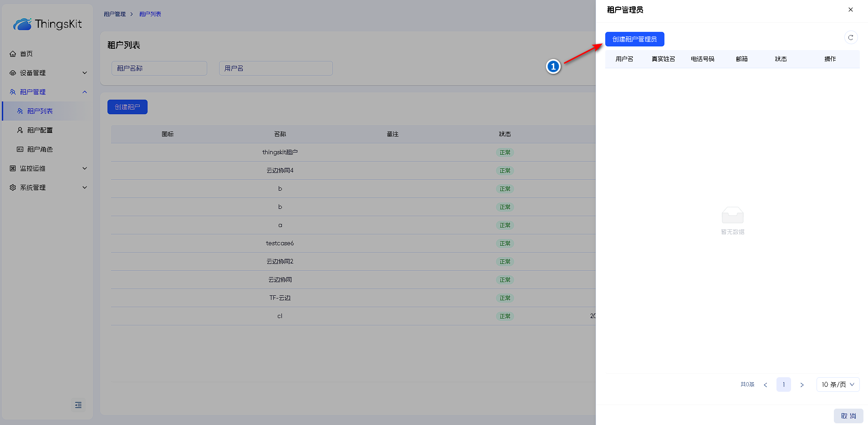This screenshot has height=425, width=868.
Task: Click the 租户配置 sidebar icon
Action: (20, 130)
